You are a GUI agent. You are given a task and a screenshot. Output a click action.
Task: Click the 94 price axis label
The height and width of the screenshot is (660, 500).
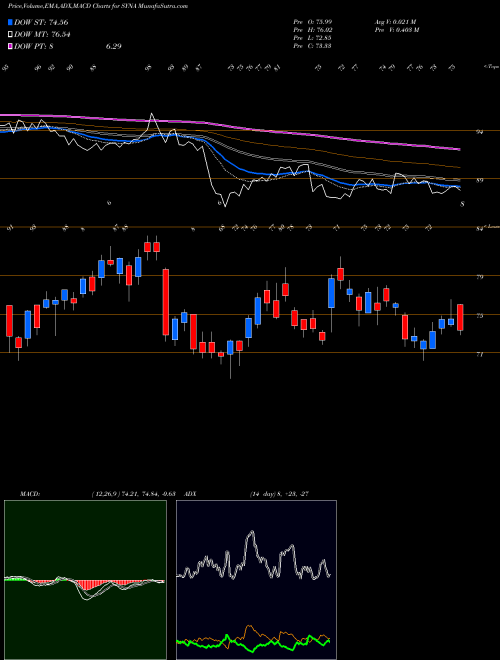(x=479, y=132)
